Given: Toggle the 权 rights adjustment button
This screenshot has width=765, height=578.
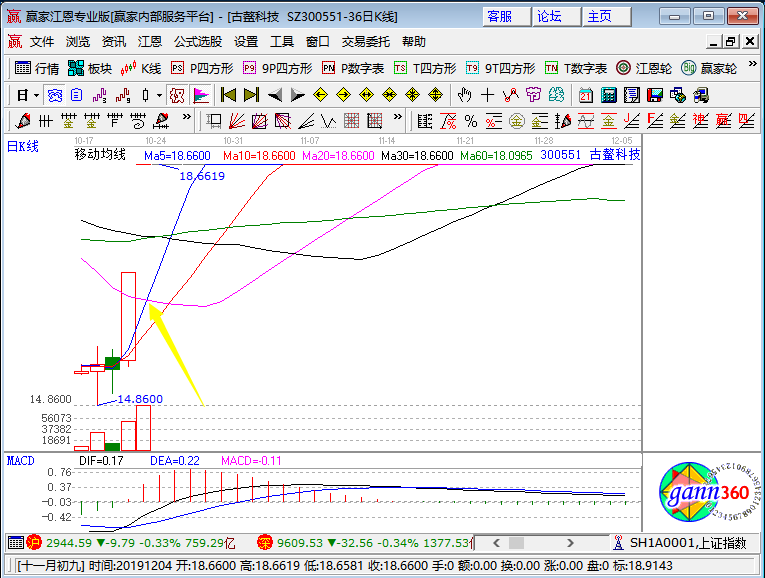Looking at the screenshot, I should [x=176, y=95].
